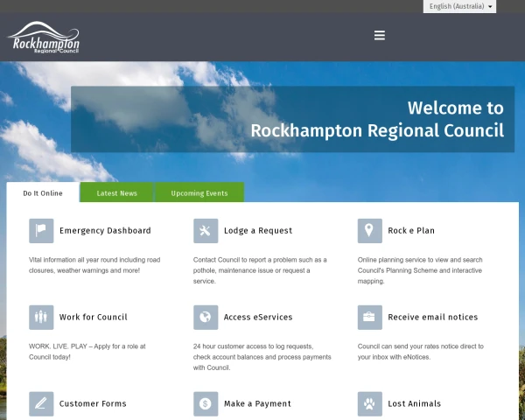The width and height of the screenshot is (525, 420).
Task: Click the 'Online planning service' description text
Action: [420, 270]
